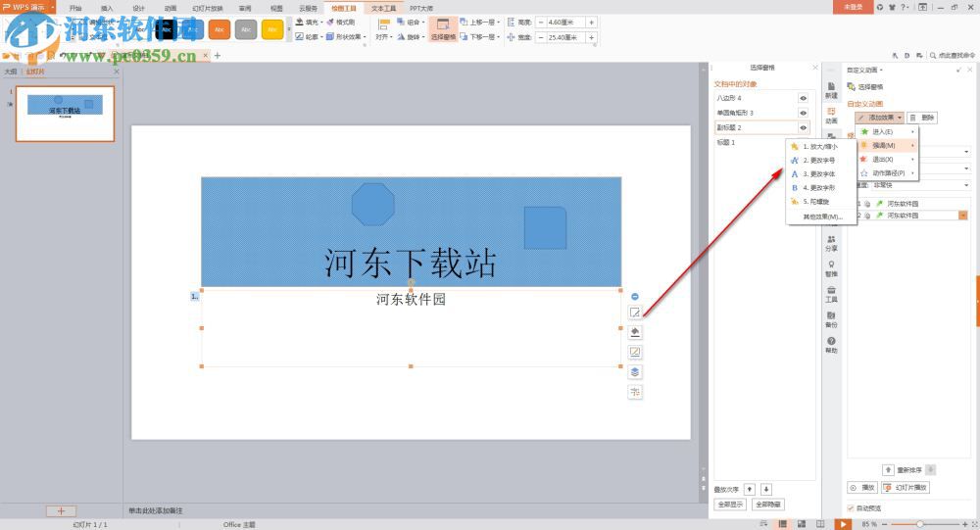This screenshot has height=530, width=980.
Task: Click the 全部显示 button
Action: click(730, 505)
